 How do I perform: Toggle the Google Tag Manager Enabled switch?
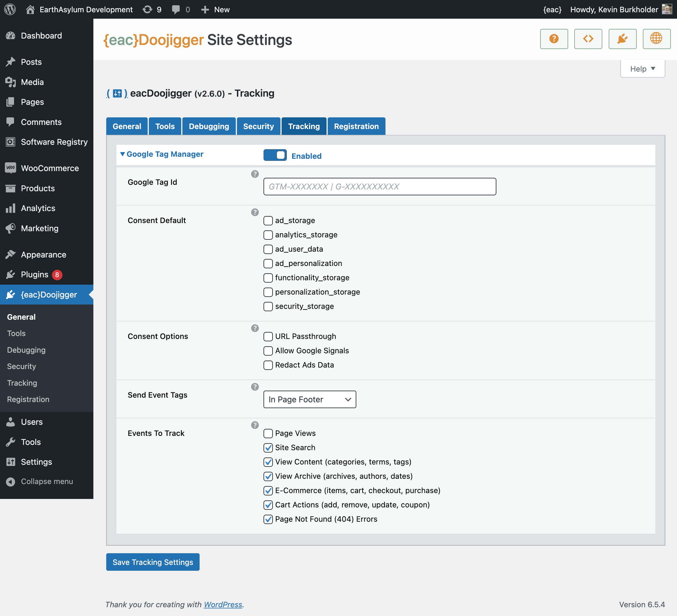[275, 155]
